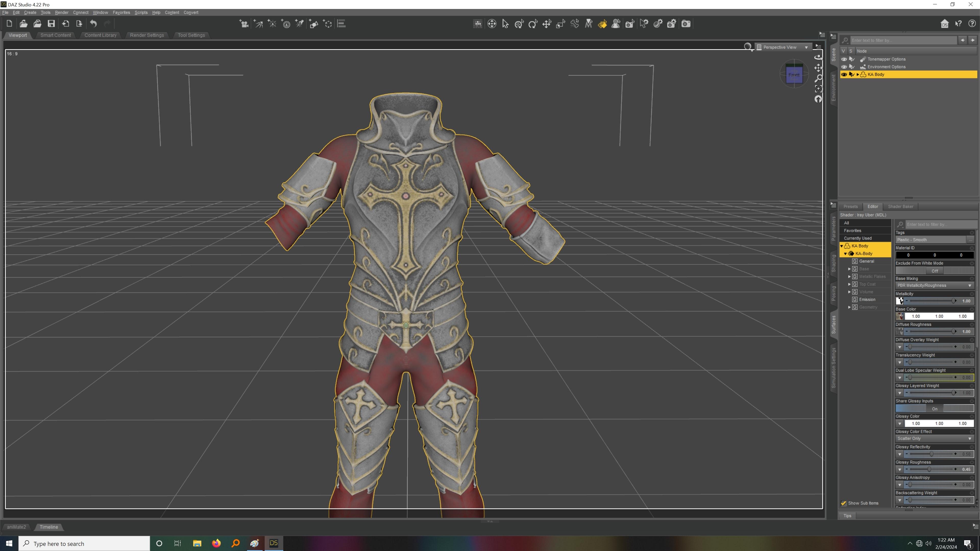Viewport: 980px width, 551px height.
Task: Click the Create New Spotlight icon
Action: 299,24
